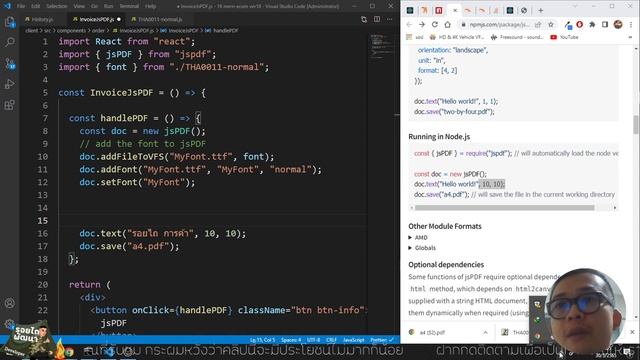Image resolution: width=640 pixels, height=360 pixels.
Task: Open the Chrome profile avatar
Action: [618, 24]
